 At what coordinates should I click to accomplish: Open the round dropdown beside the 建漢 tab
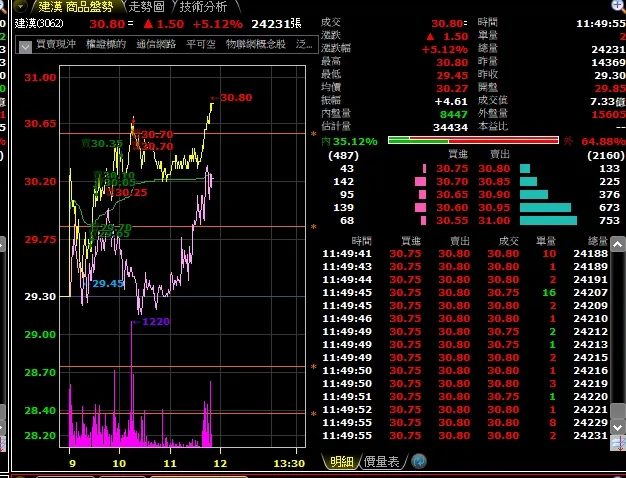pyautogui.click(x=20, y=6)
